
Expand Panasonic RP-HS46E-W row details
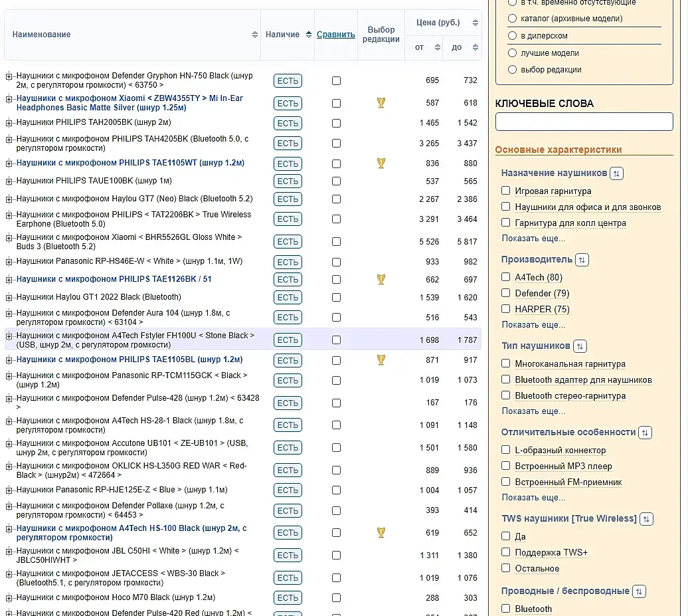tap(9, 262)
